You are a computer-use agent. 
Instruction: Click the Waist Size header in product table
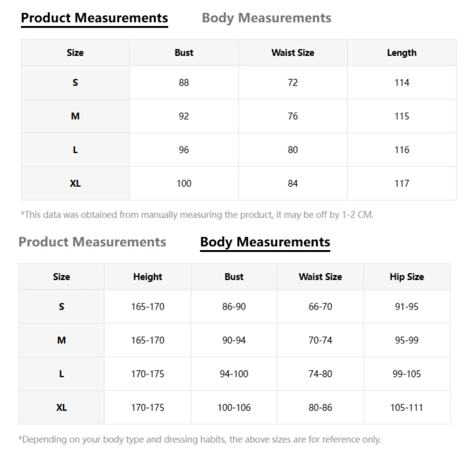[293, 53]
